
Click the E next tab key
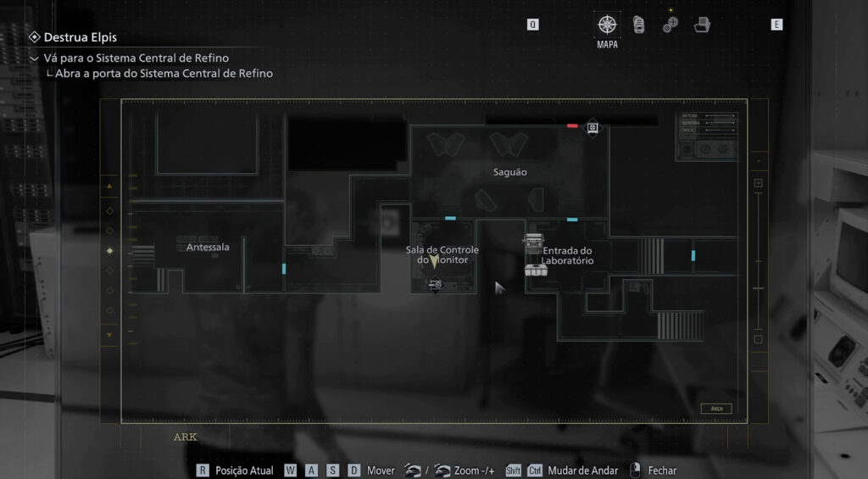776,25
